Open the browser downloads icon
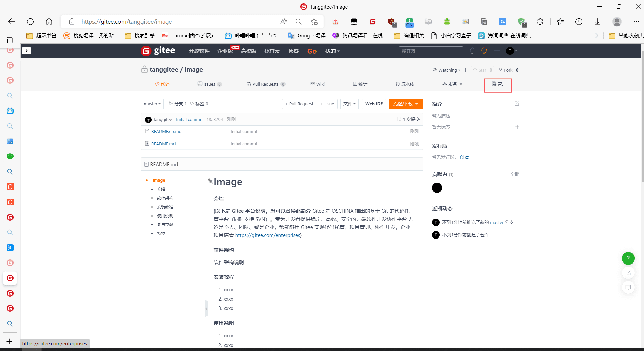The height and width of the screenshot is (351, 644). [x=597, y=22]
